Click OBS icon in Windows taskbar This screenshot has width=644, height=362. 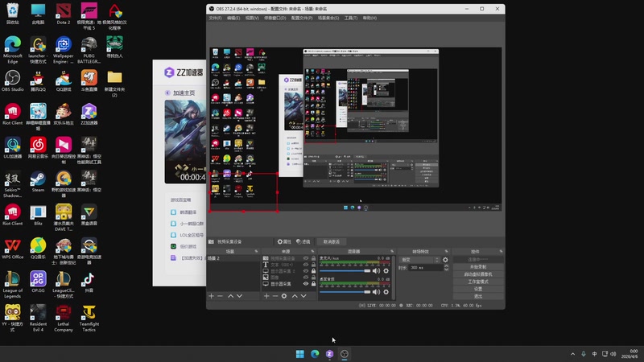(x=345, y=354)
